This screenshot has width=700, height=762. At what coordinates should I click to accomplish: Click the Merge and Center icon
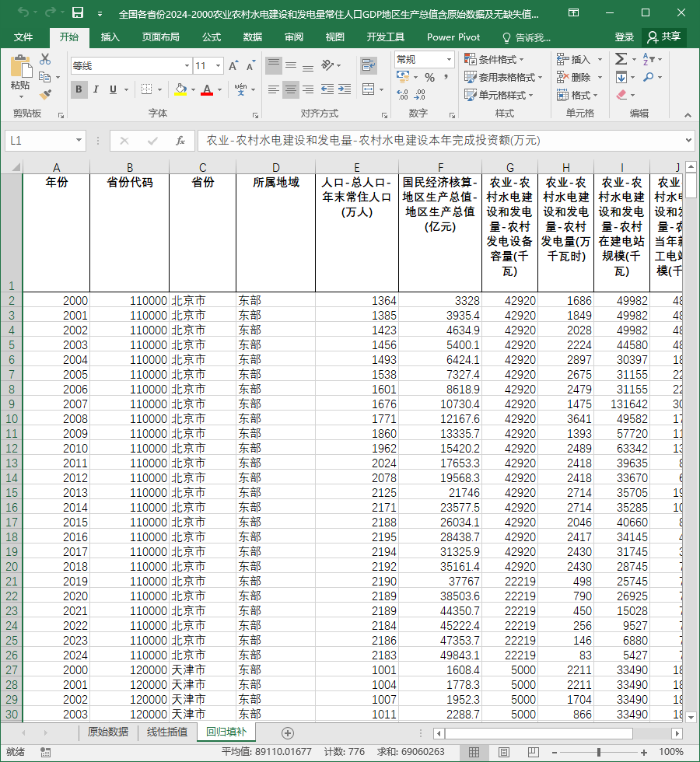click(369, 89)
